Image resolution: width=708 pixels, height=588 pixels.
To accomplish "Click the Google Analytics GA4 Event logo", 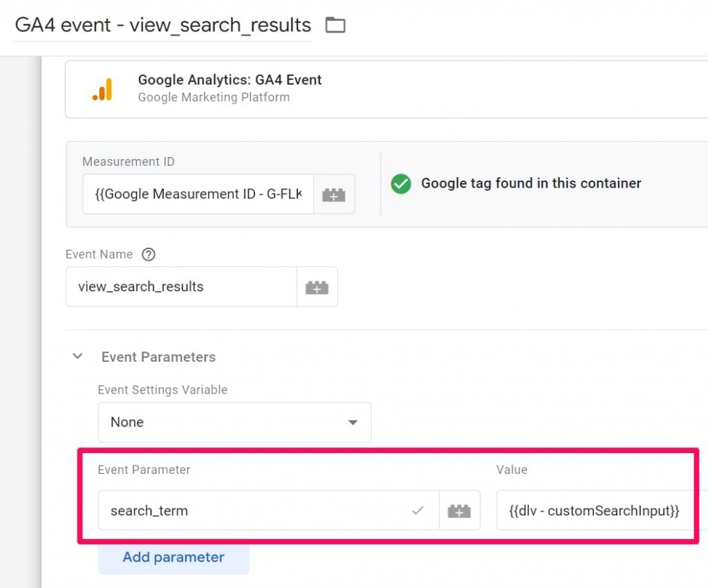I will click(x=102, y=89).
